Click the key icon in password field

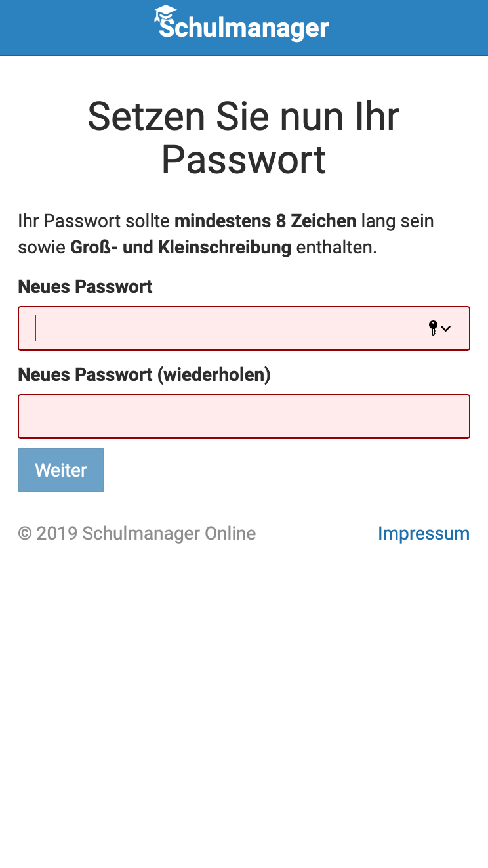point(433,328)
